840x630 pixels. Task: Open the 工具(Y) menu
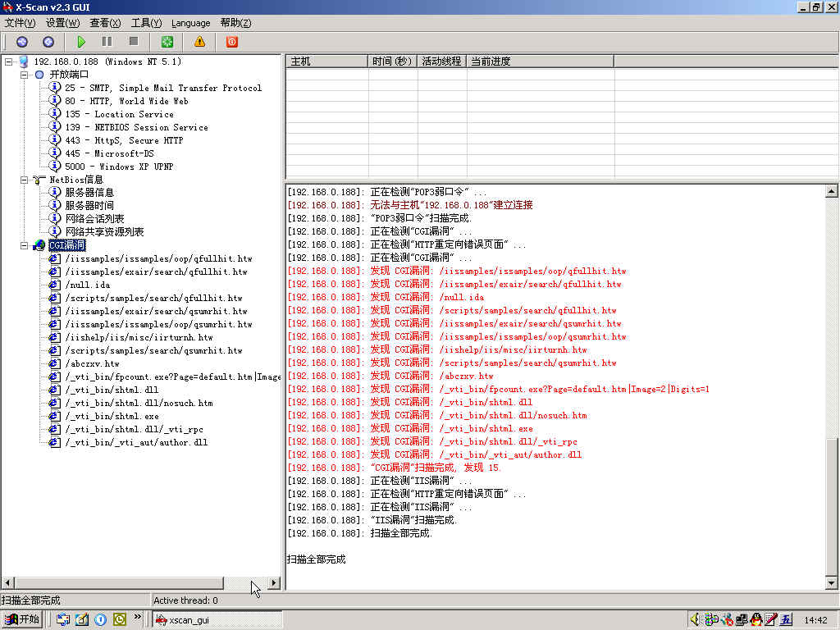click(x=146, y=23)
